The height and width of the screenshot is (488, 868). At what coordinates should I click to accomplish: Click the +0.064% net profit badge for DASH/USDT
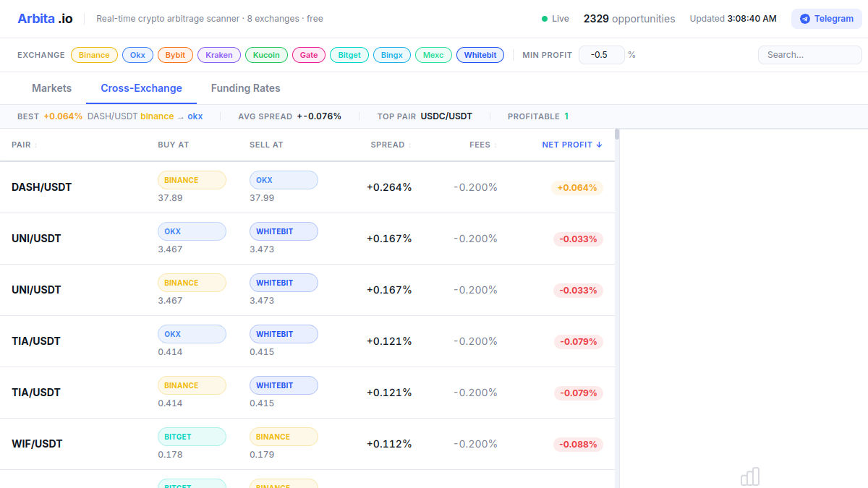[577, 188]
